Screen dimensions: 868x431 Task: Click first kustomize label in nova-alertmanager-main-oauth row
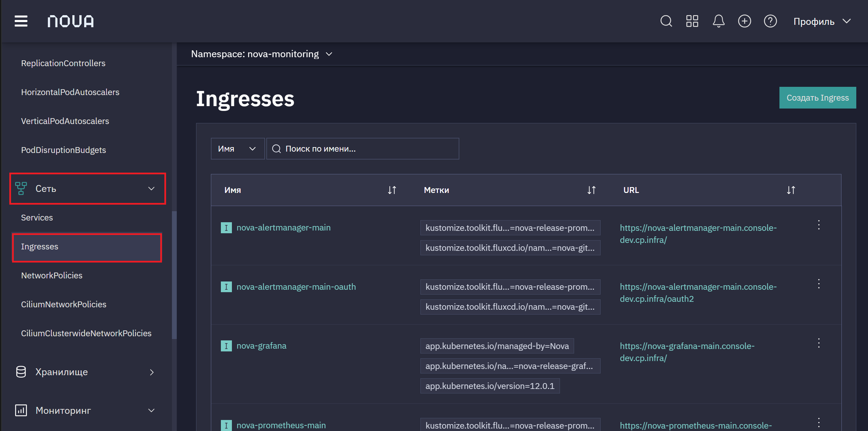pos(510,287)
